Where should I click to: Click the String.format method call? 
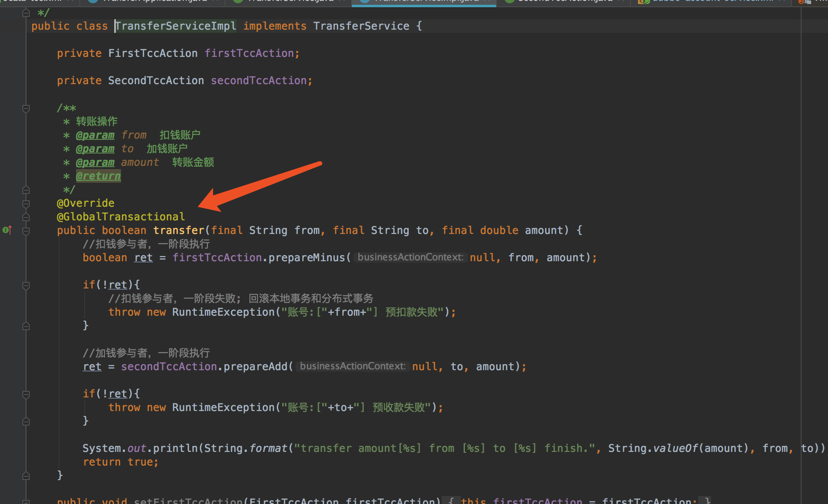coord(268,448)
